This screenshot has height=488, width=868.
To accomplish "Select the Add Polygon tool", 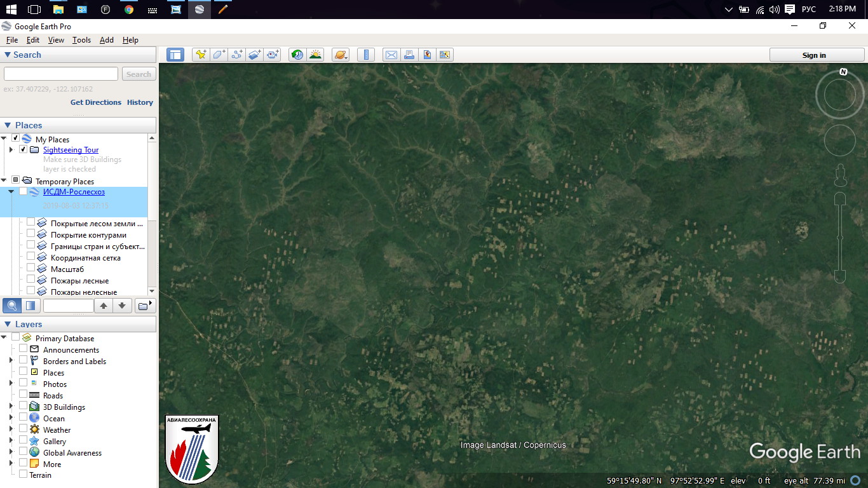I will (x=219, y=55).
